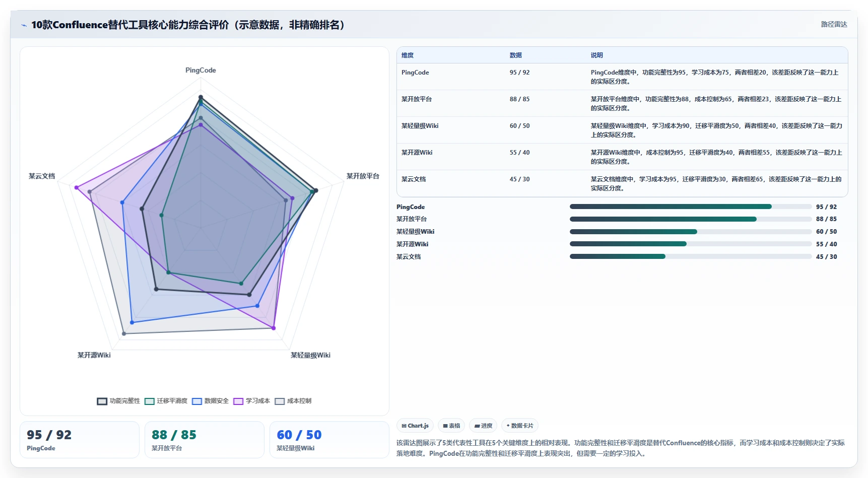This screenshot has height=478, width=868.
Task: Click the title icon before 10款Confluence
Action: pos(24,25)
